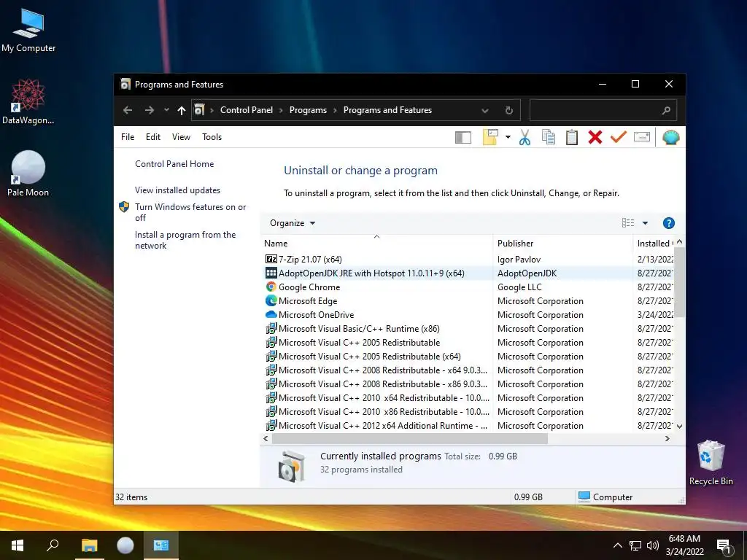Open the Tools menu

click(212, 137)
